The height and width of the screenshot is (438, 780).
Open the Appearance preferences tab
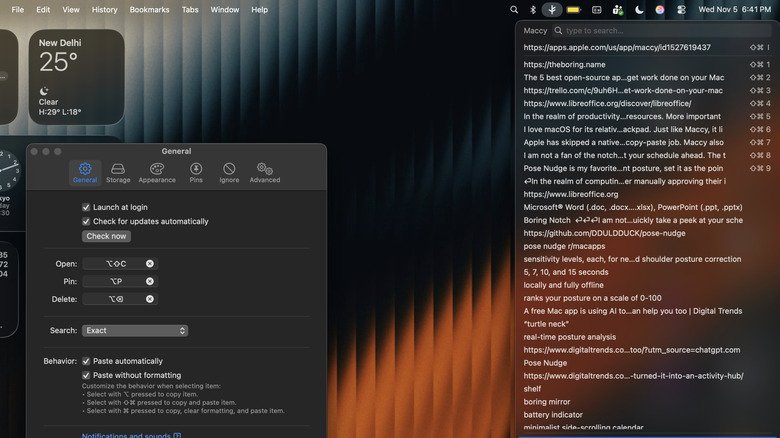pyautogui.click(x=157, y=173)
